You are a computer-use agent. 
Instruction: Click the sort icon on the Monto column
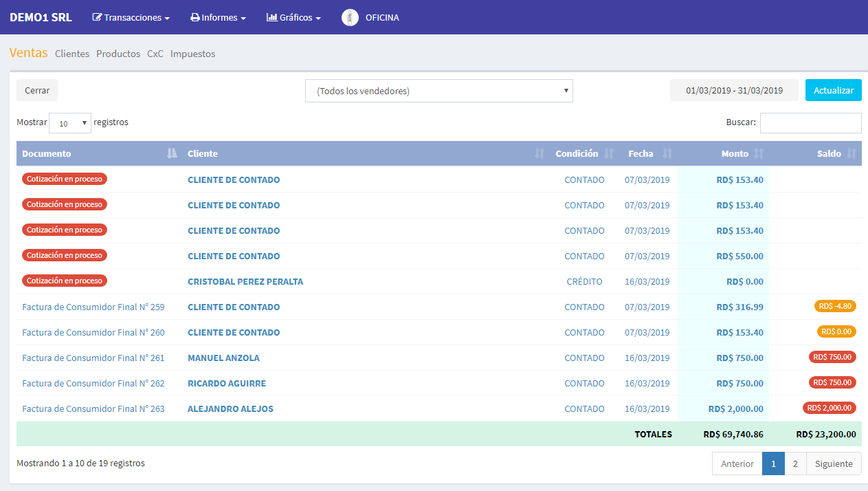click(759, 153)
